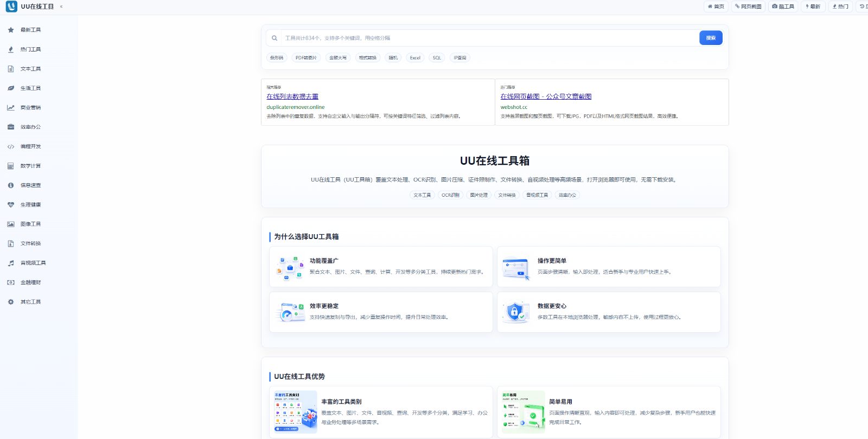Select the 生活工具 leaf icon

point(11,88)
